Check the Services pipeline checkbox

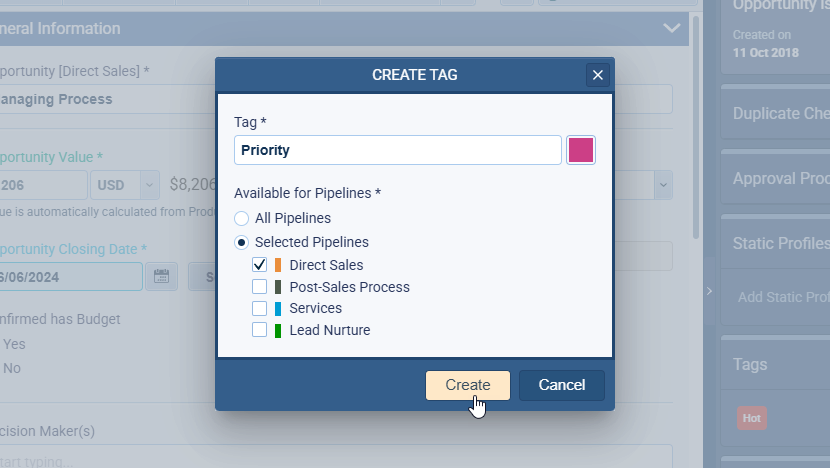tap(260, 308)
